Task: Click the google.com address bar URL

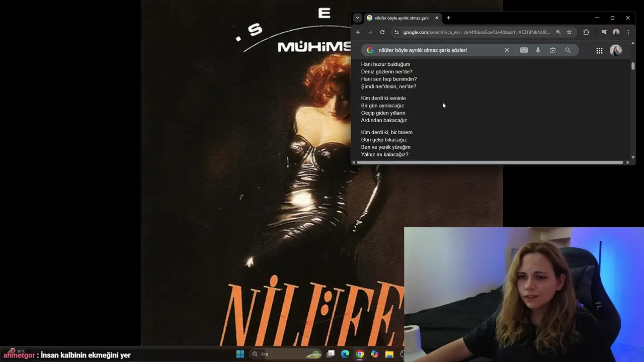Action: click(x=476, y=32)
